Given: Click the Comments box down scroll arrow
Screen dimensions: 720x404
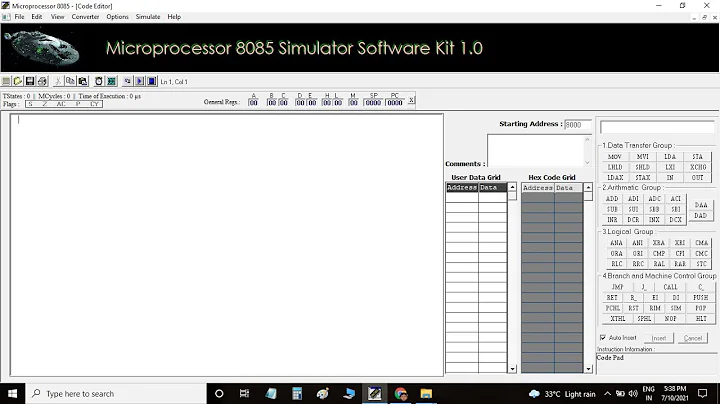Looking at the screenshot, I should (587, 162).
